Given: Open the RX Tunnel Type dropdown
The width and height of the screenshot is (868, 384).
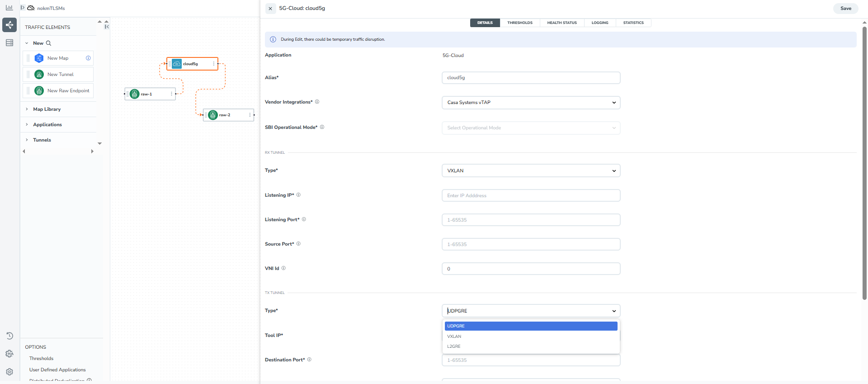Looking at the screenshot, I should point(531,171).
